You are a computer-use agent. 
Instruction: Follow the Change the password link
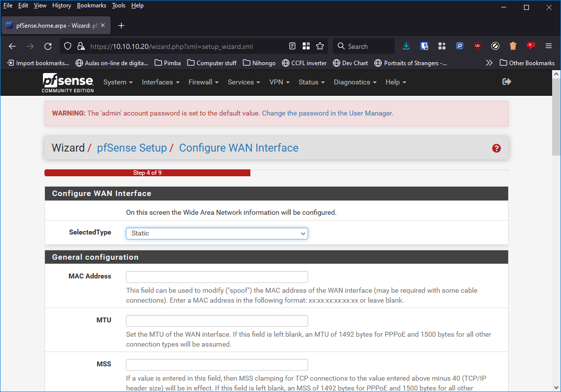(x=327, y=113)
